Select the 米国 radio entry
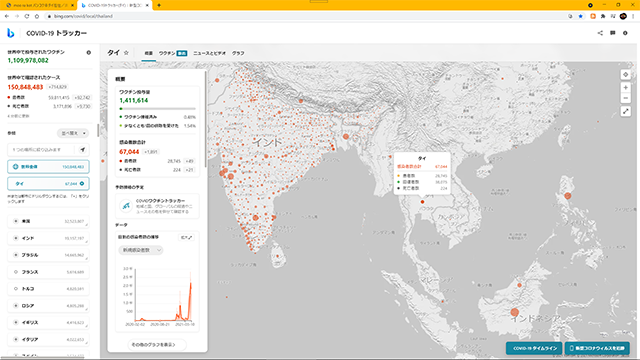 [48, 221]
